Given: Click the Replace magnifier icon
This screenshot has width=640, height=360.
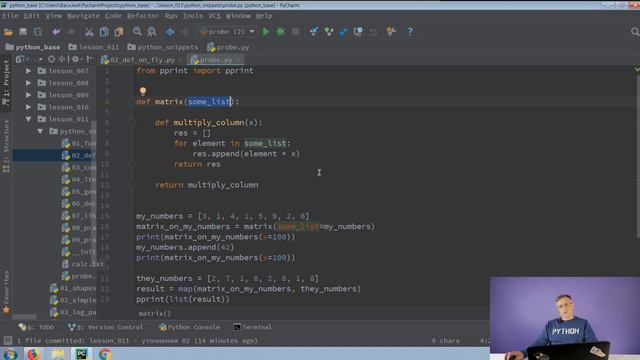Looking at the screenshot, I should click(152, 32).
